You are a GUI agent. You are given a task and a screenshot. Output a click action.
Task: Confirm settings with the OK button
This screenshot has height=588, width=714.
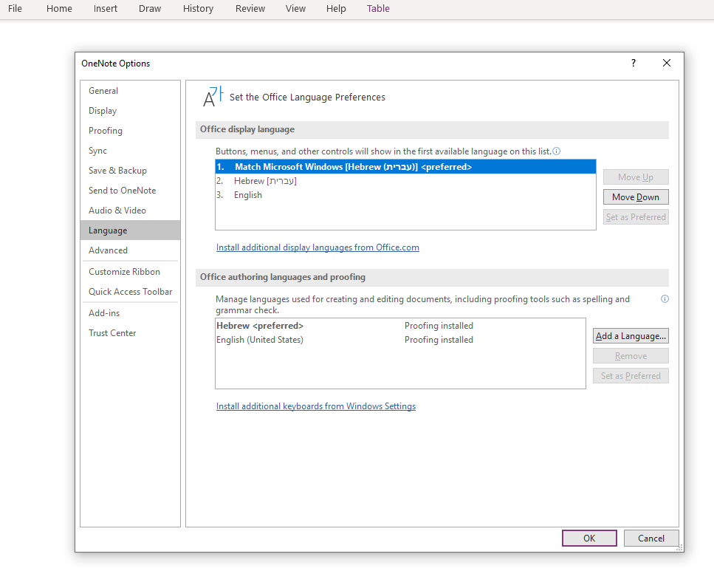pyautogui.click(x=588, y=538)
